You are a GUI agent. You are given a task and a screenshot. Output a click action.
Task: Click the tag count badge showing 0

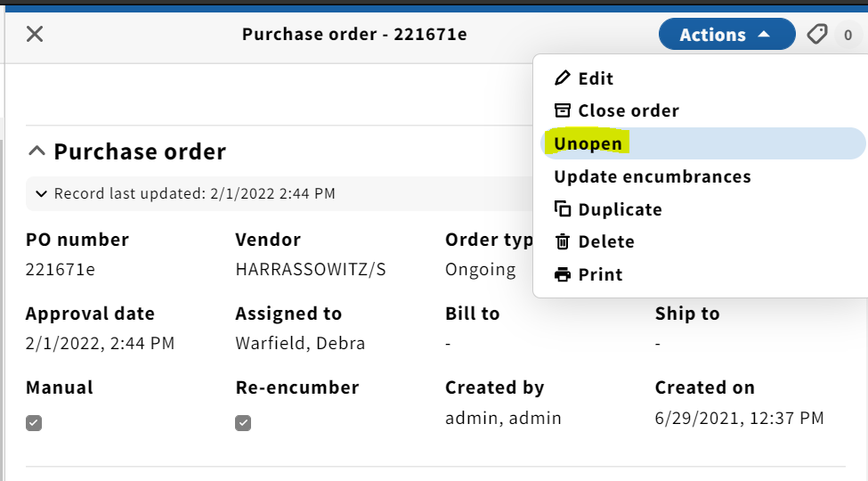point(848,35)
